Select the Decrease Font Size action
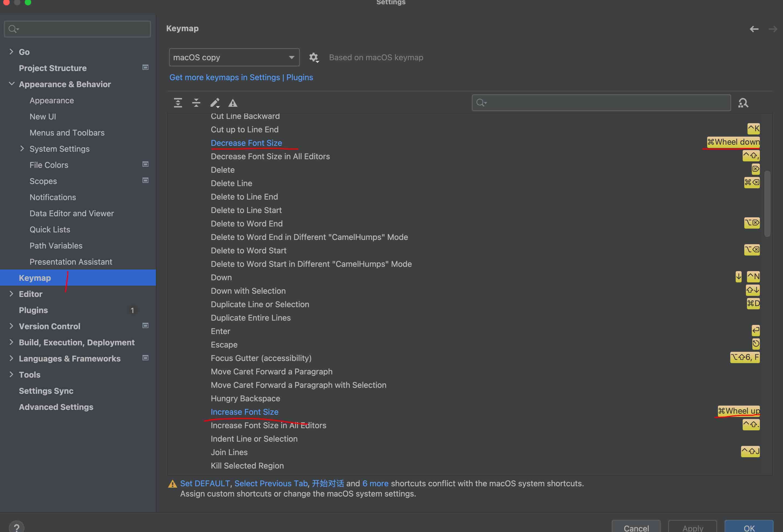The height and width of the screenshot is (532, 783). coord(246,143)
